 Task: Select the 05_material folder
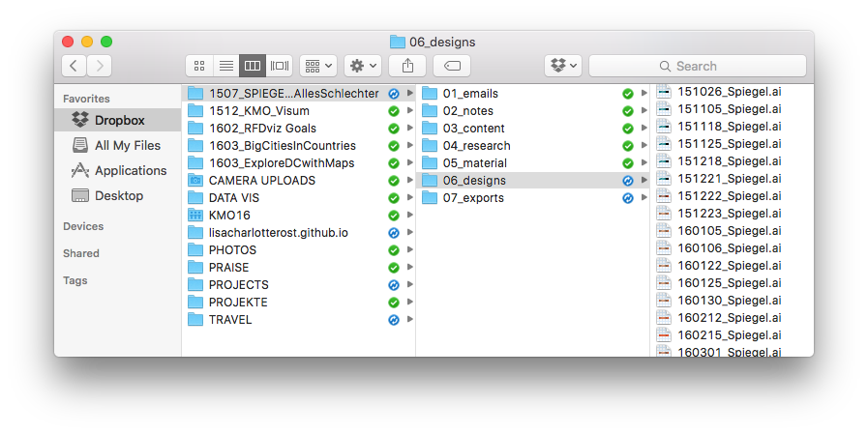[x=532, y=163]
